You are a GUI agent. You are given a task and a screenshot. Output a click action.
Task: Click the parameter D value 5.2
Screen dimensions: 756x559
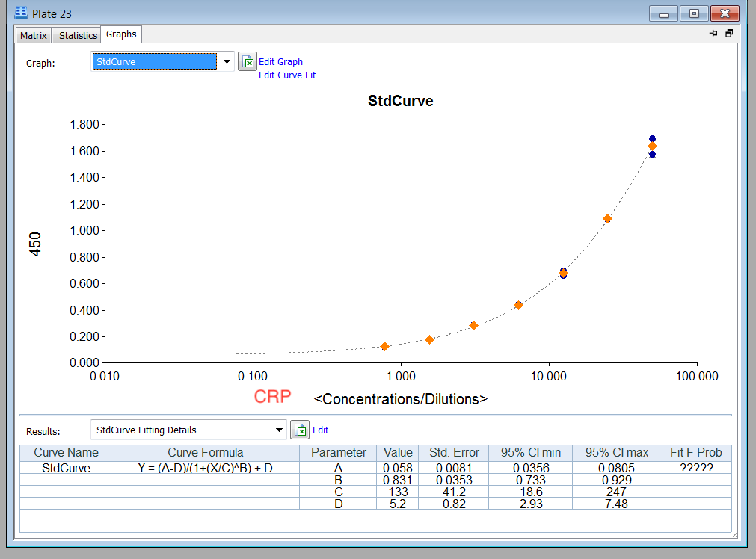point(398,504)
